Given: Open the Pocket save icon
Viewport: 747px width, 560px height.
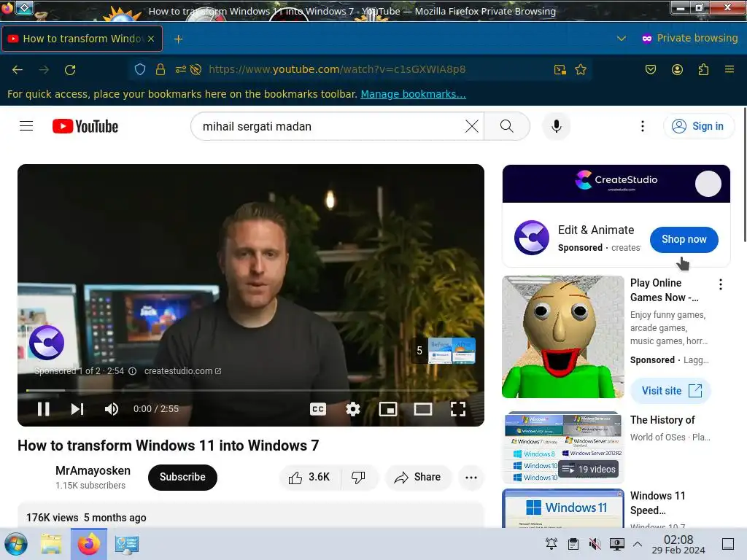Looking at the screenshot, I should (x=650, y=69).
